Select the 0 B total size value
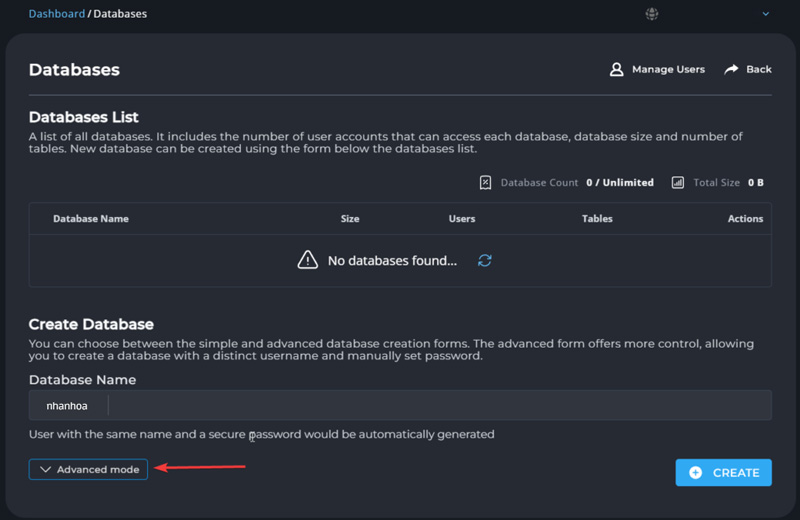Viewport: 800px width, 520px height. (756, 183)
